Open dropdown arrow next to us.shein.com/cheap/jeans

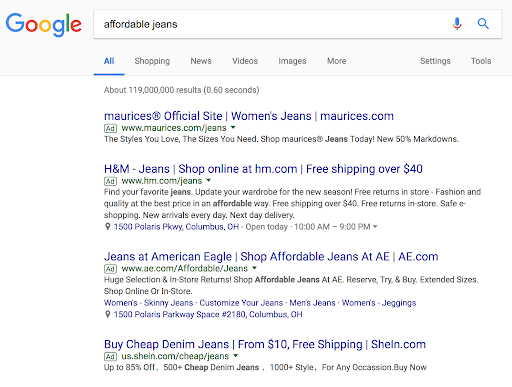[x=236, y=356]
